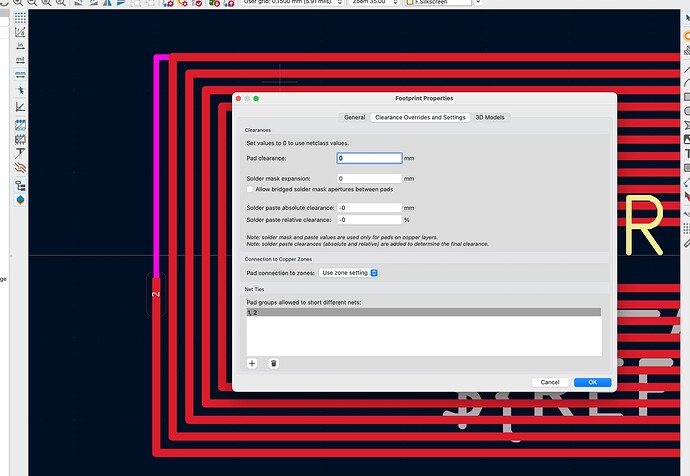Switch to the 3D Models tab
Image resolution: width=690 pixels, height=476 pixels.
(490, 117)
